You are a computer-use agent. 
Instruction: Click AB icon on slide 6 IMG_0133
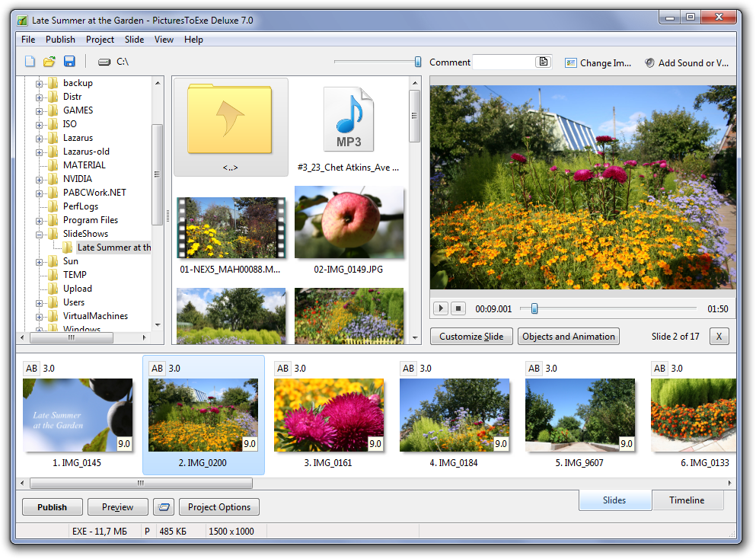pyautogui.click(x=659, y=369)
